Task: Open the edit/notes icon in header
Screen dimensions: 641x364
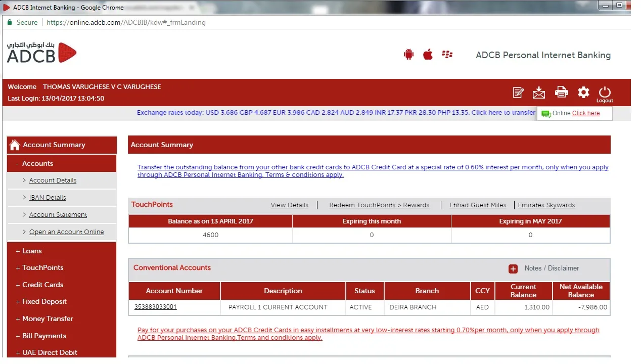Action: pyautogui.click(x=518, y=93)
